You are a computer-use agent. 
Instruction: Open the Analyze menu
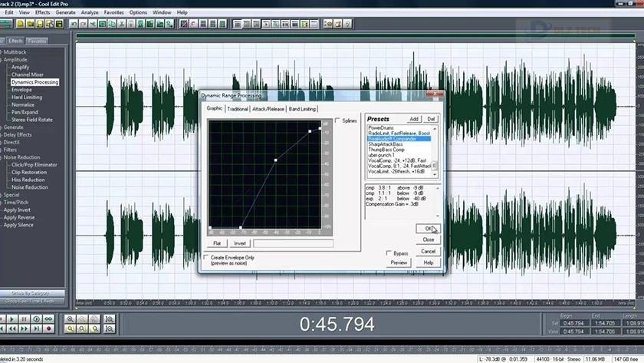(89, 12)
